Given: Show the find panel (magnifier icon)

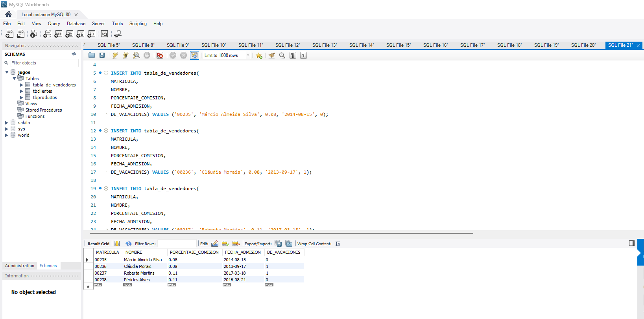Looking at the screenshot, I should 282,55.
